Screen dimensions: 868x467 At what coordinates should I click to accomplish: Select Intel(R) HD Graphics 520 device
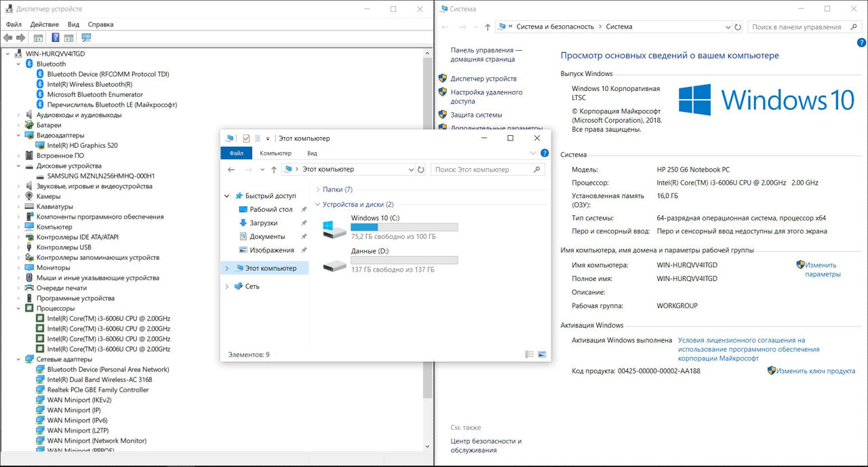point(82,145)
